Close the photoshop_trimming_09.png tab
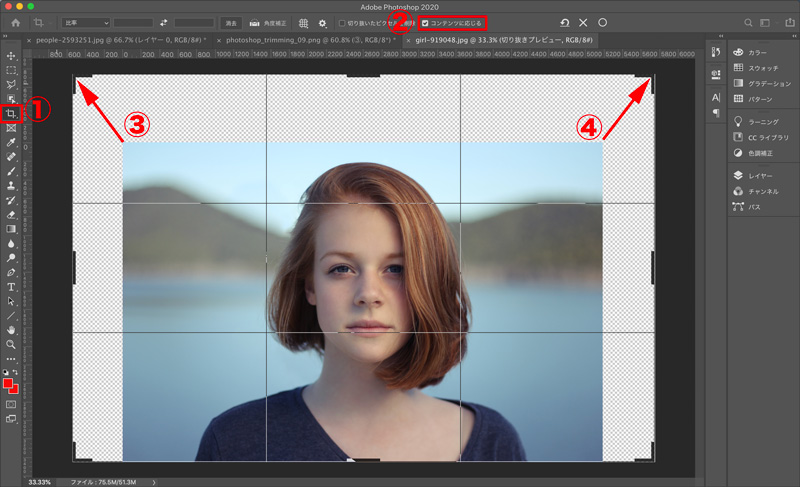Screen dimensions: 800x487 (x=219, y=40)
